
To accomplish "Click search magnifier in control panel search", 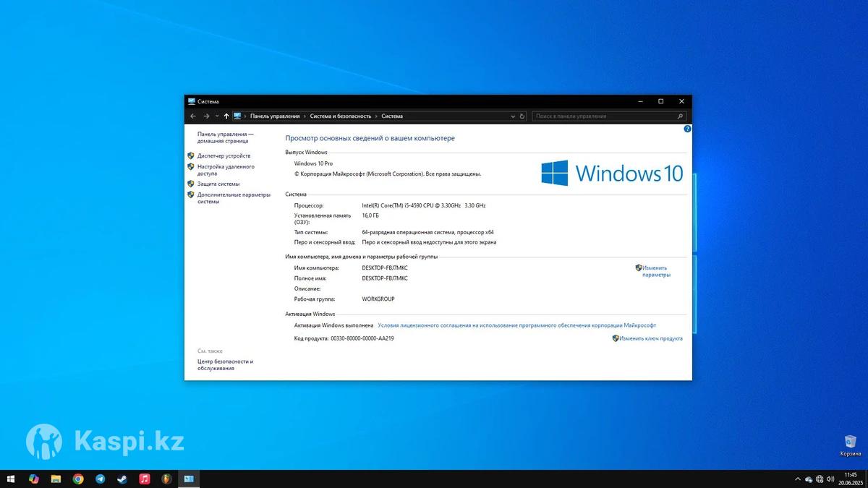I will pyautogui.click(x=680, y=116).
